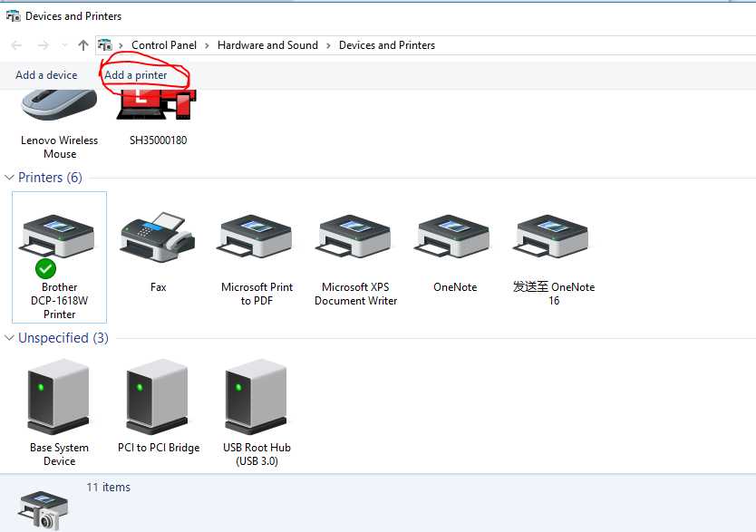Image resolution: width=756 pixels, height=532 pixels.
Task: Collapse the Printers (6) group
Action: [9, 178]
